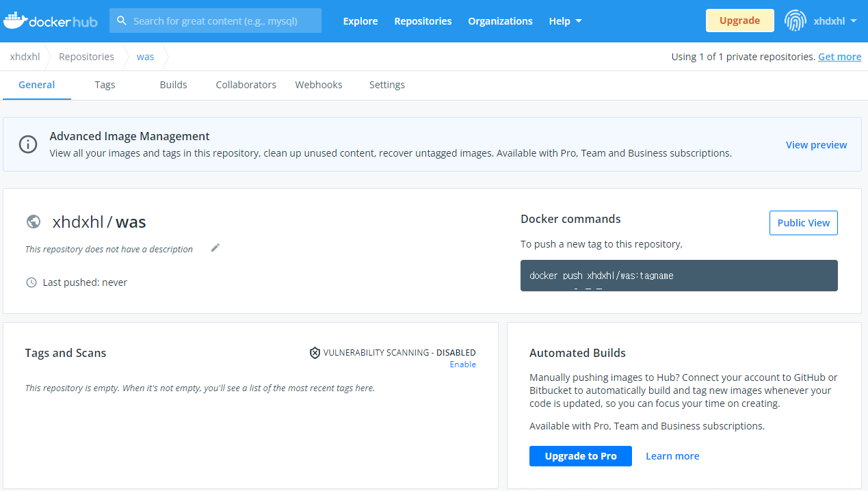Click the docker push command box
Viewport: 868px width, 491px height.
coord(679,276)
